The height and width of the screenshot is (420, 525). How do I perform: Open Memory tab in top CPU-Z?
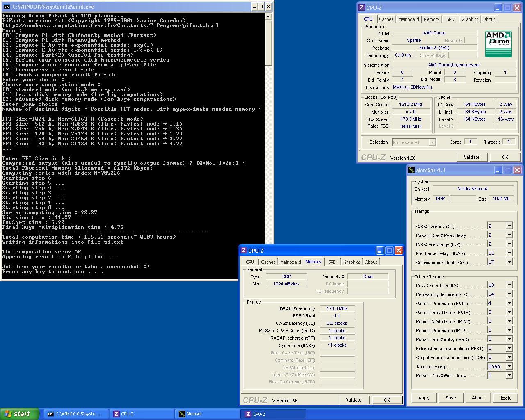431,19
